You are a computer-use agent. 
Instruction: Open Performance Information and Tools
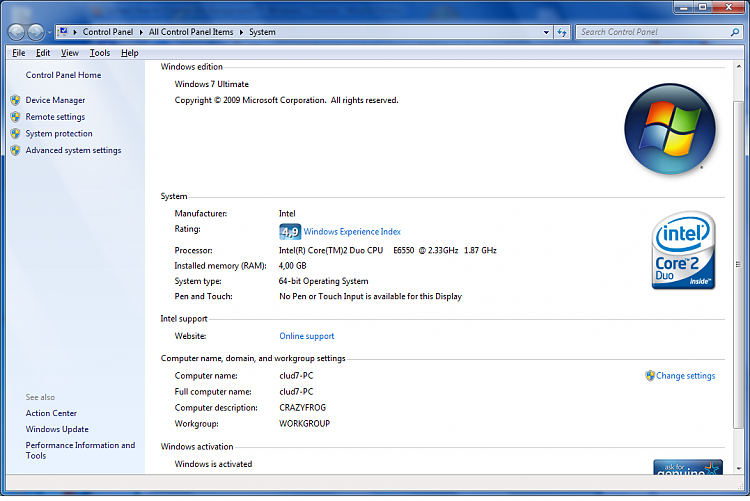(x=80, y=450)
